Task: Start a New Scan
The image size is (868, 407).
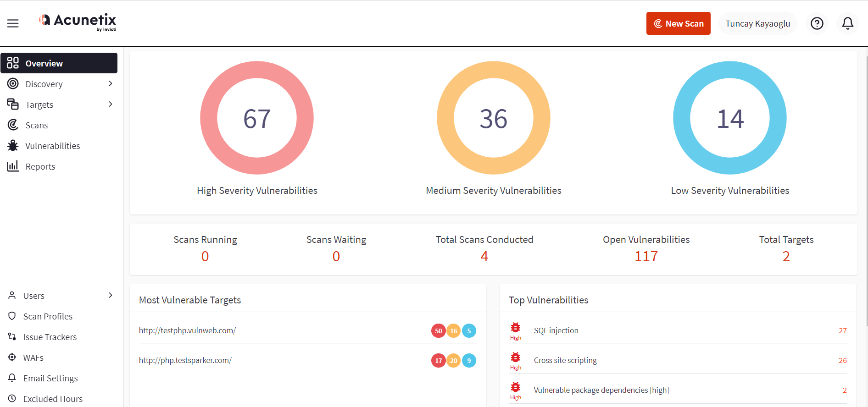Action: [x=678, y=23]
